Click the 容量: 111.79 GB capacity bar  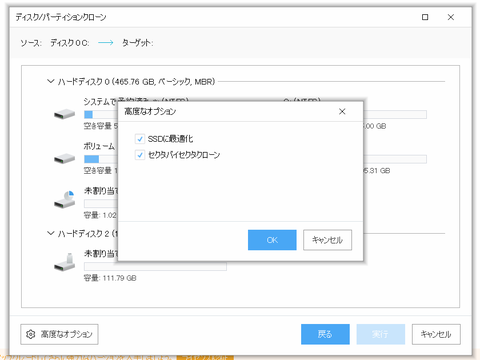click(x=155, y=266)
